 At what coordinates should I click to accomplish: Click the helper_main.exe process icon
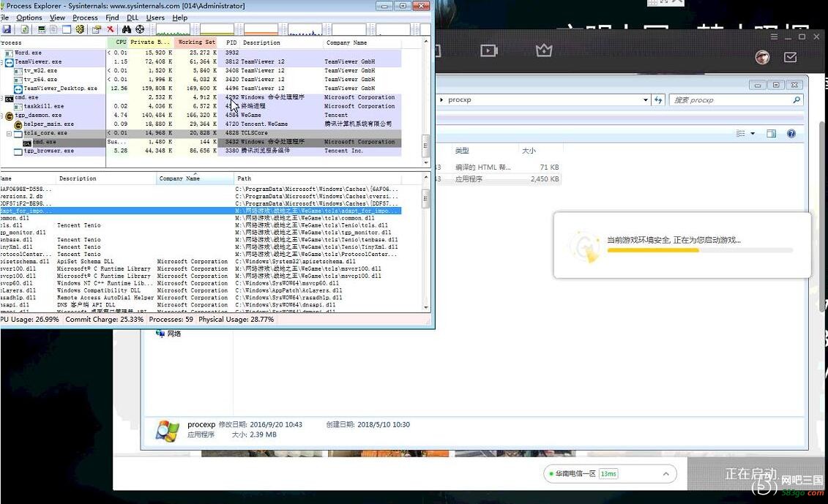[18, 124]
